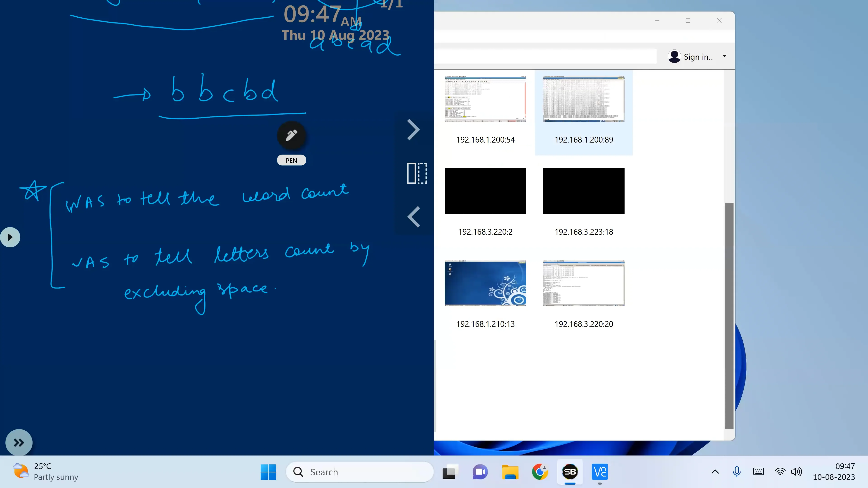
Task: Launch Google Chrome from the taskbar
Action: pos(540,472)
